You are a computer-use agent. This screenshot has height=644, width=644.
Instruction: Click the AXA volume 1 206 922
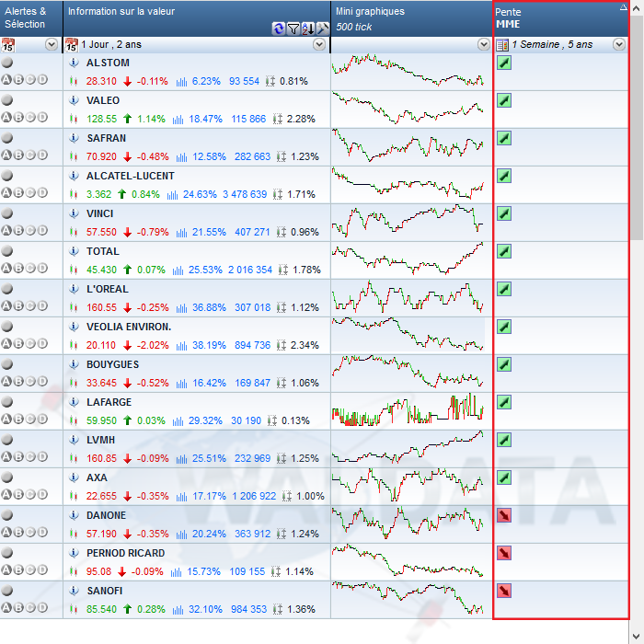click(x=254, y=496)
